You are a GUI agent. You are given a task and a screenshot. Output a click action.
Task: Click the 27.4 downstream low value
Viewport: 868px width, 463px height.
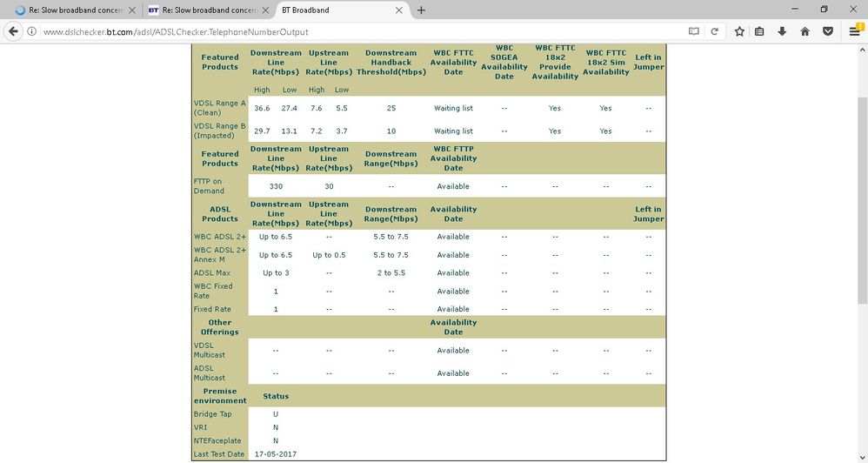click(x=289, y=108)
